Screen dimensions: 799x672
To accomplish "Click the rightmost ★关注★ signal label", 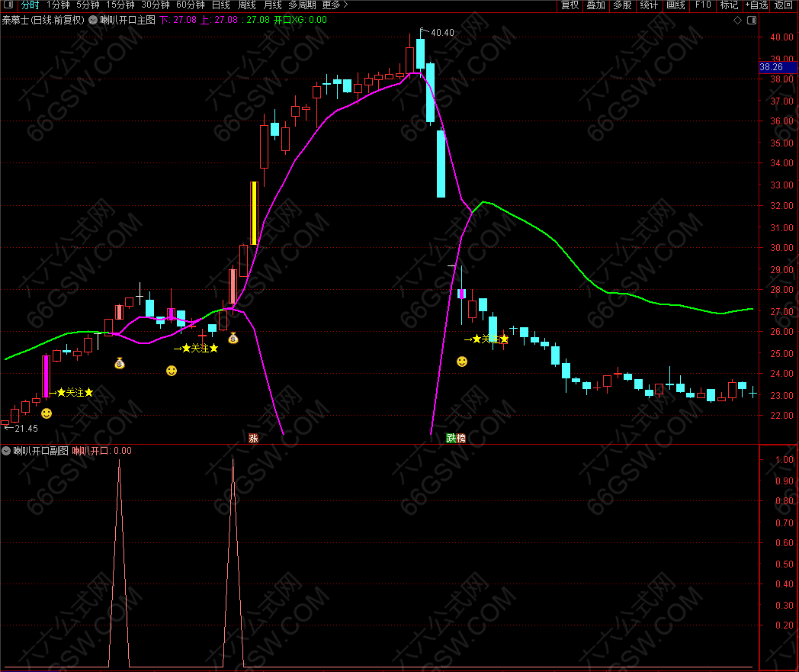I will (x=490, y=339).
